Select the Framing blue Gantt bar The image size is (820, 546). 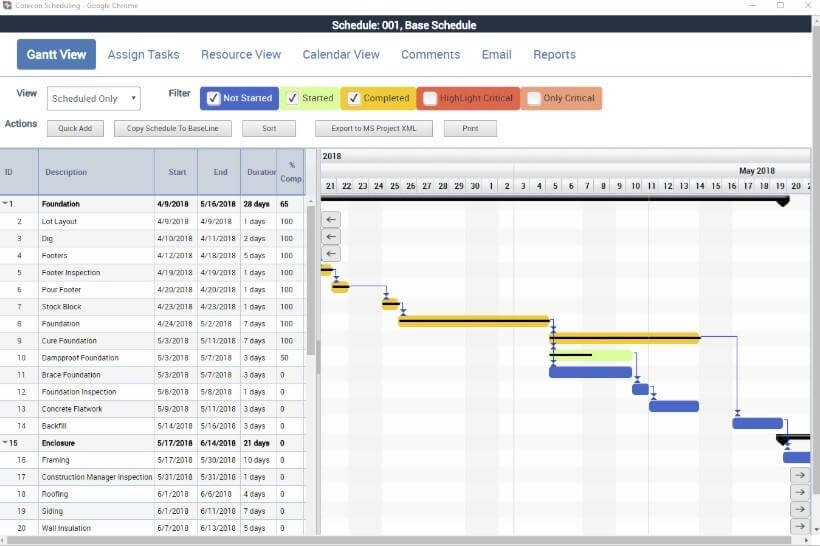tap(796, 458)
